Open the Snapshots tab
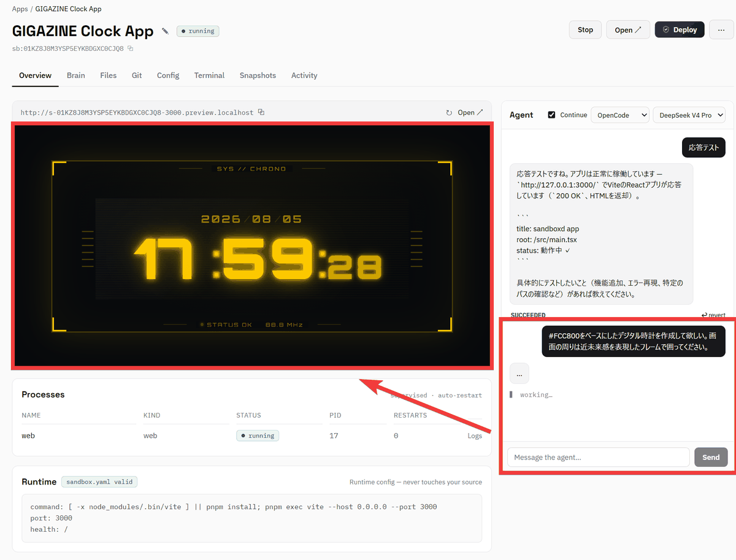The image size is (736, 560). (x=258, y=75)
